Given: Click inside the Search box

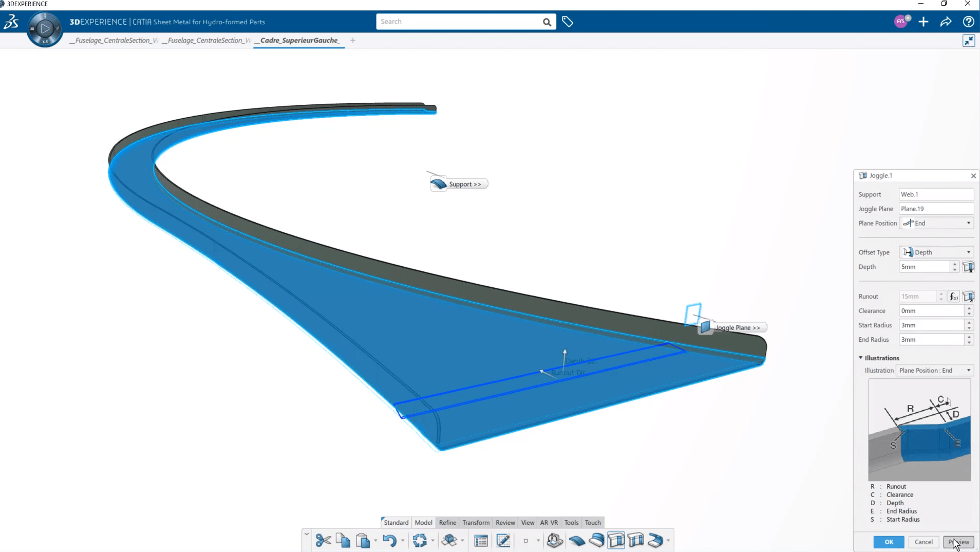Looking at the screenshot, I should tap(459, 22).
